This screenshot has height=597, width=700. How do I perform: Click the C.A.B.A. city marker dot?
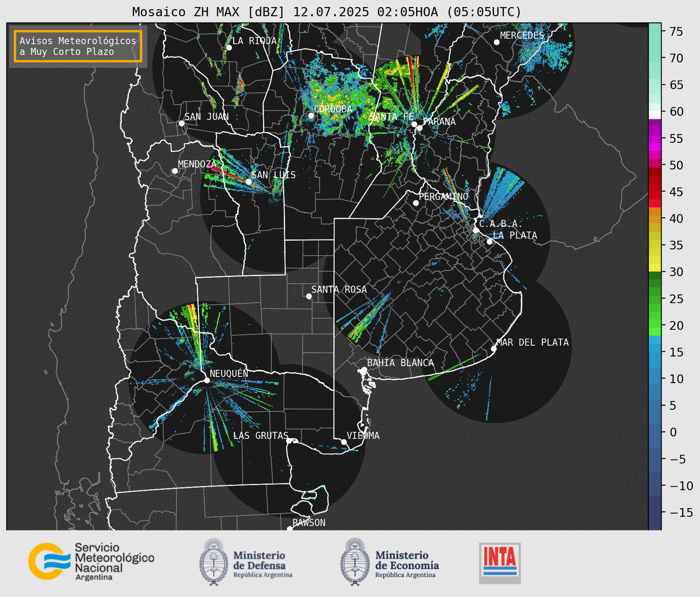coord(476,230)
